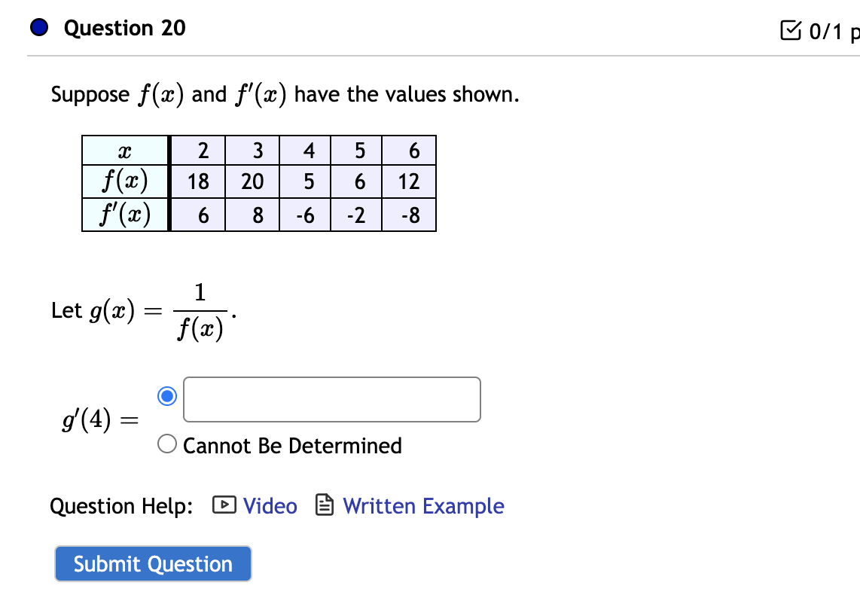Image resolution: width=860 pixels, height=616 pixels.
Task: Click the Question 20 heading
Action: 124,28
